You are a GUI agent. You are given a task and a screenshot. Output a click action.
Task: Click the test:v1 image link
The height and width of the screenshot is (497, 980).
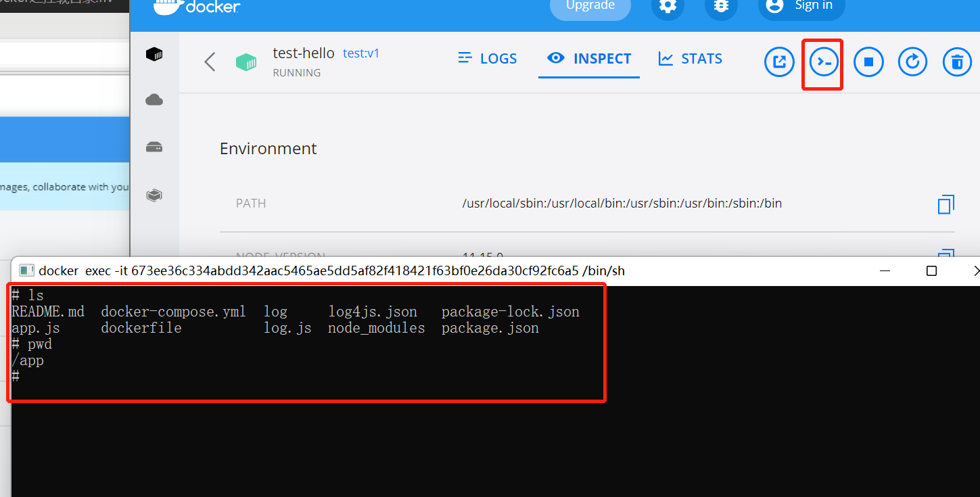[361, 53]
